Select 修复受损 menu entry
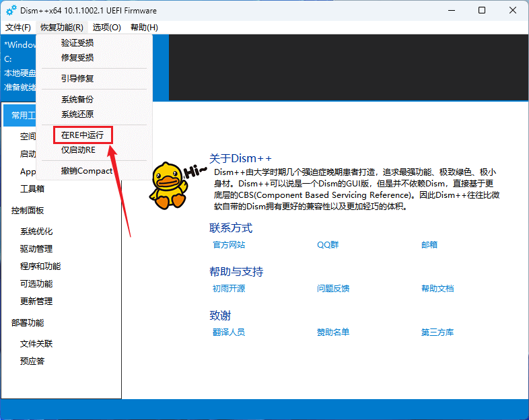 [94, 58]
